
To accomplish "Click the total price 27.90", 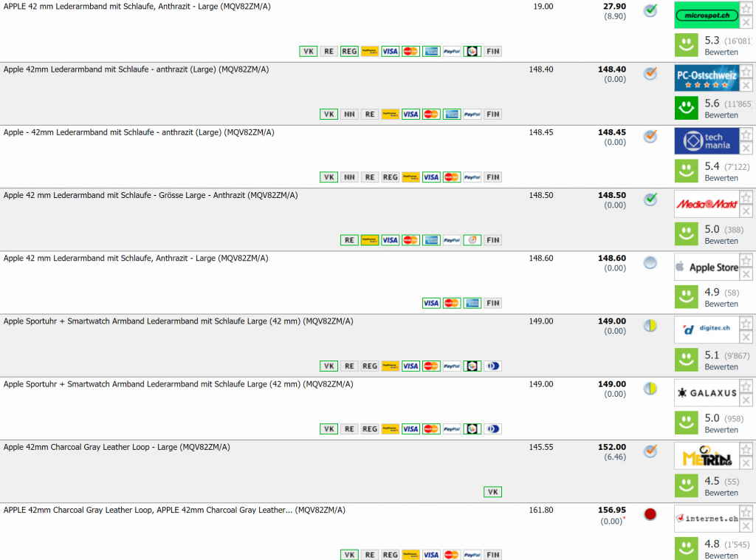I will 614,7.
